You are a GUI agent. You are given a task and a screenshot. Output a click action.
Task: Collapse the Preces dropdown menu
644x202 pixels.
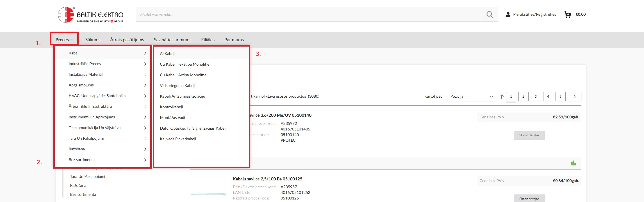[x=64, y=40]
